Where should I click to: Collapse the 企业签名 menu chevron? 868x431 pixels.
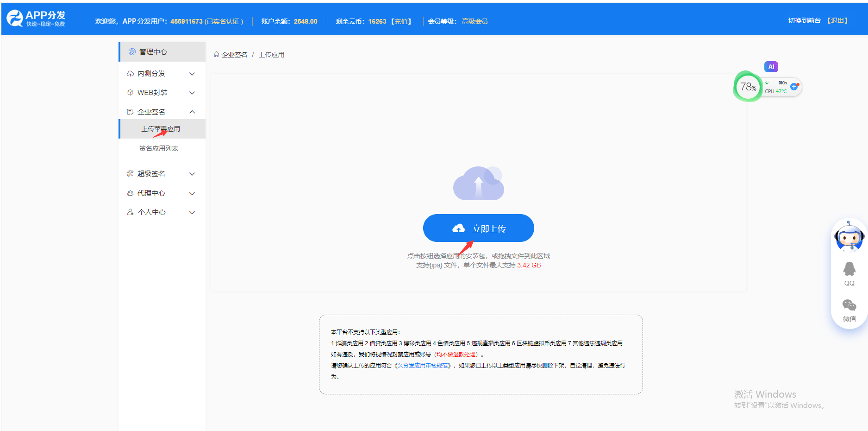point(192,112)
